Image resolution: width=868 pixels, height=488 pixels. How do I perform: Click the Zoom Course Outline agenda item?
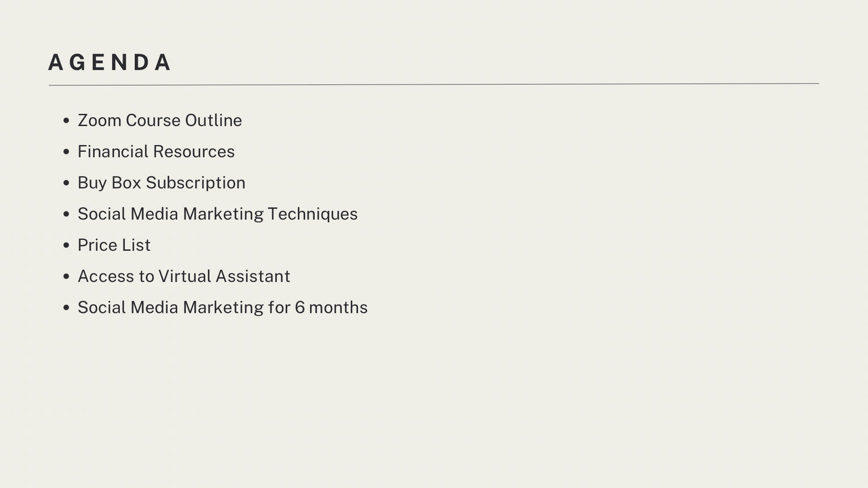coord(160,120)
